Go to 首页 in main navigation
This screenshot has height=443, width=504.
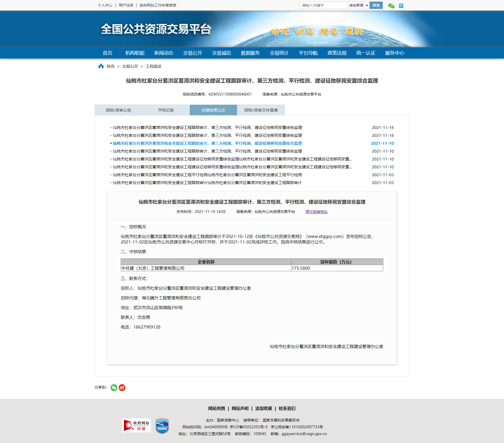108,53
